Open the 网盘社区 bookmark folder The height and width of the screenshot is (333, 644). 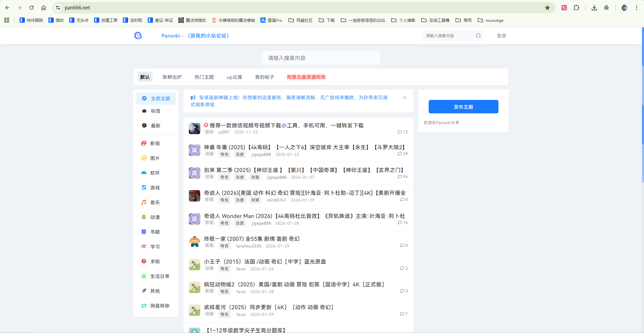[301, 20]
